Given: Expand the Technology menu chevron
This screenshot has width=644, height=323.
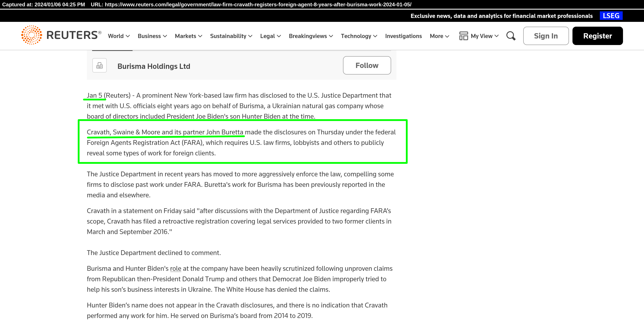Looking at the screenshot, I should click(375, 36).
